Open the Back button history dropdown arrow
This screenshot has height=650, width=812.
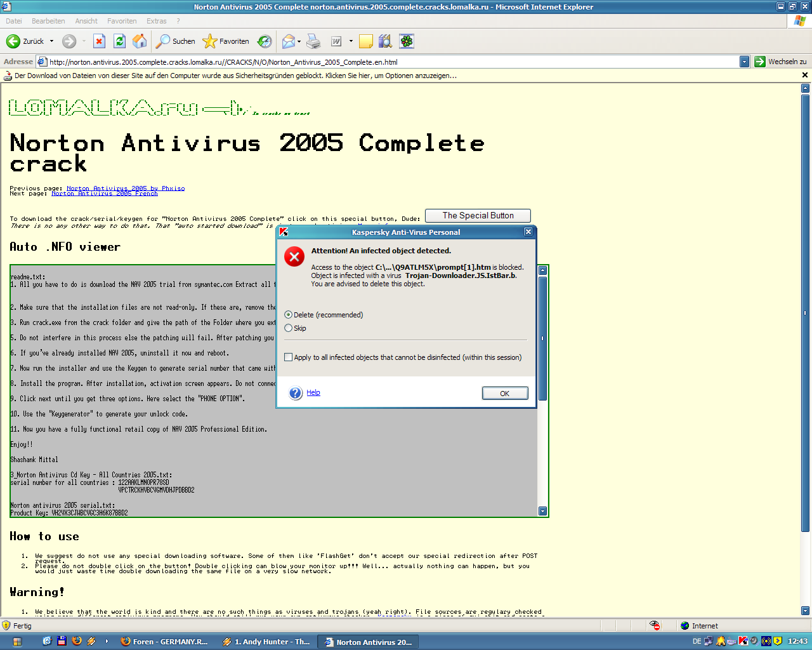pos(52,42)
